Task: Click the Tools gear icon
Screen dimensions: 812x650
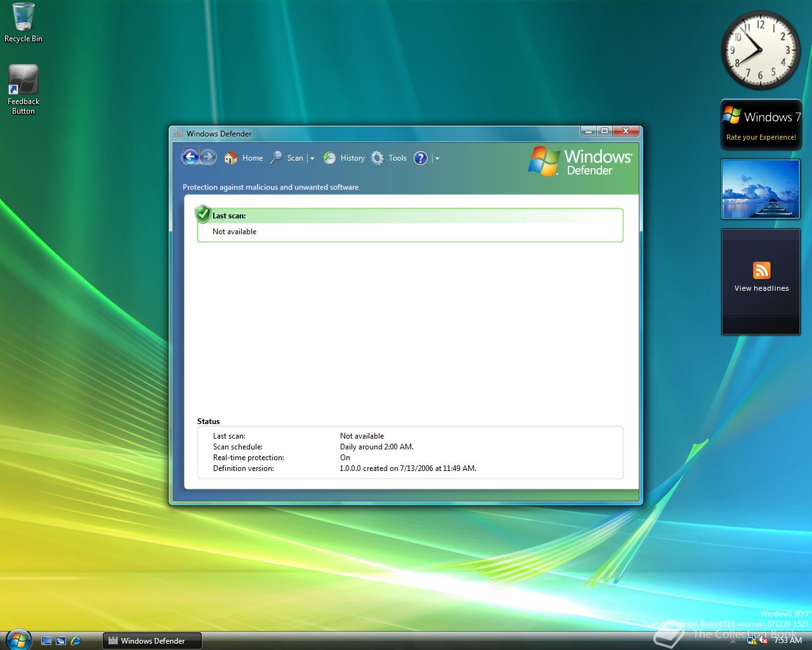Action: (x=377, y=158)
